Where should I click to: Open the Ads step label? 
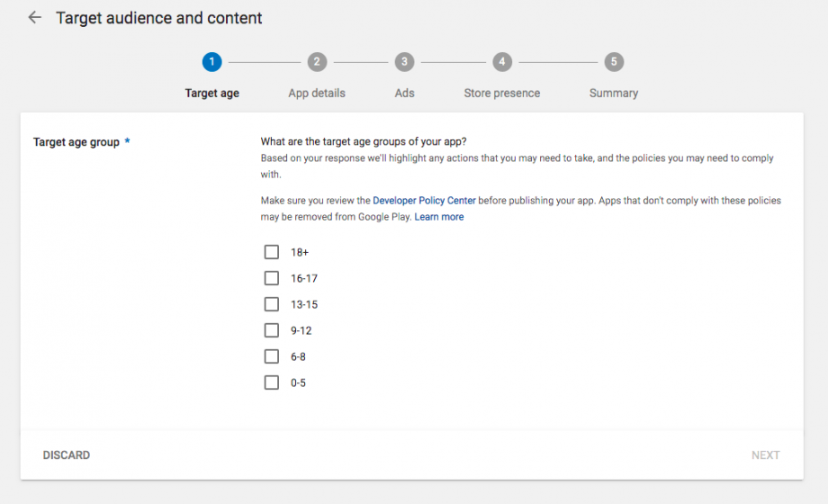coord(405,94)
